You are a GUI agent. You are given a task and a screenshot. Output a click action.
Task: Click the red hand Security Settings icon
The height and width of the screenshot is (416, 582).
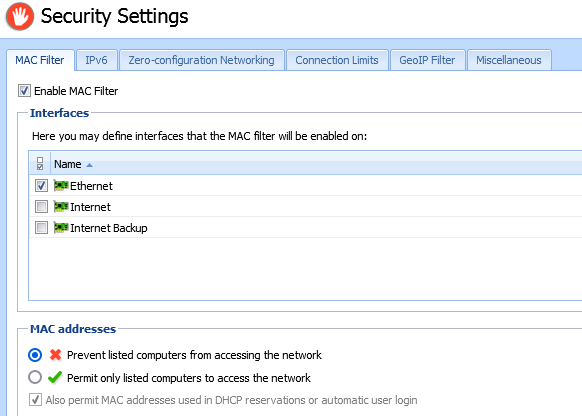20,16
